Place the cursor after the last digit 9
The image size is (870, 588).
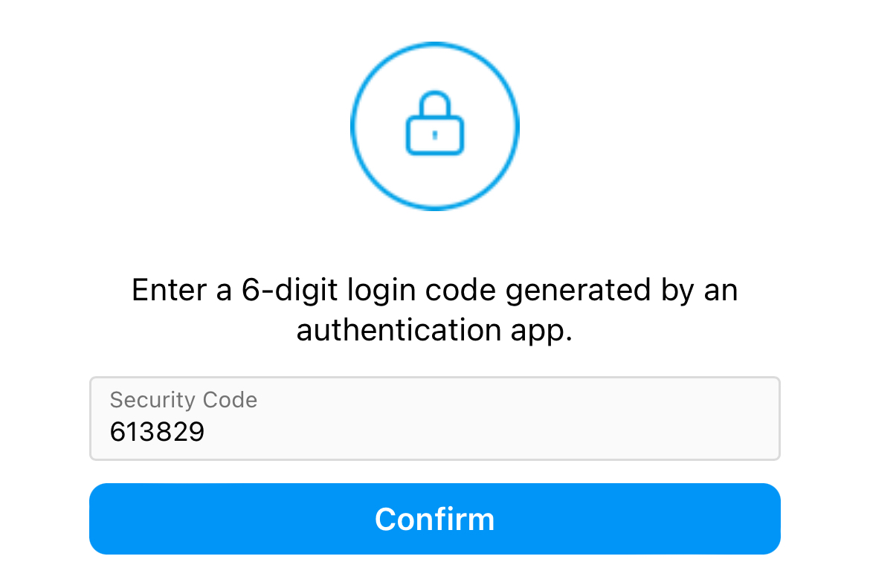[x=207, y=432]
